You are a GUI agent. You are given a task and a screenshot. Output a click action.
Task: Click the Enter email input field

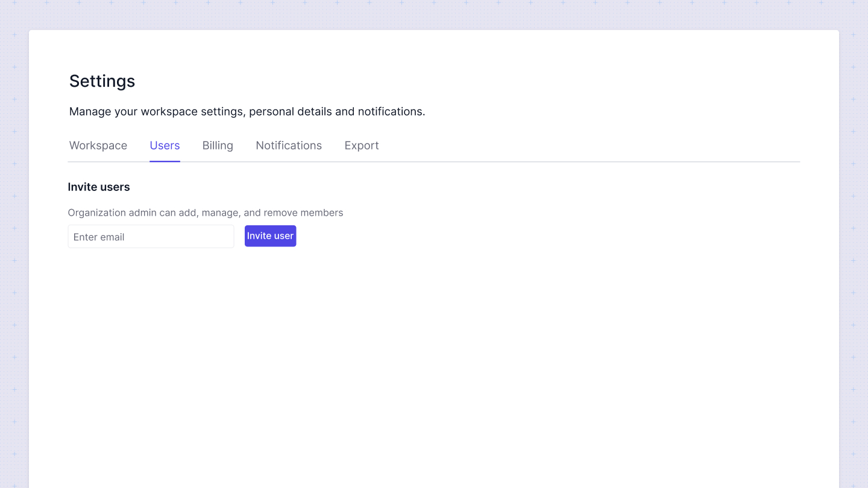151,236
